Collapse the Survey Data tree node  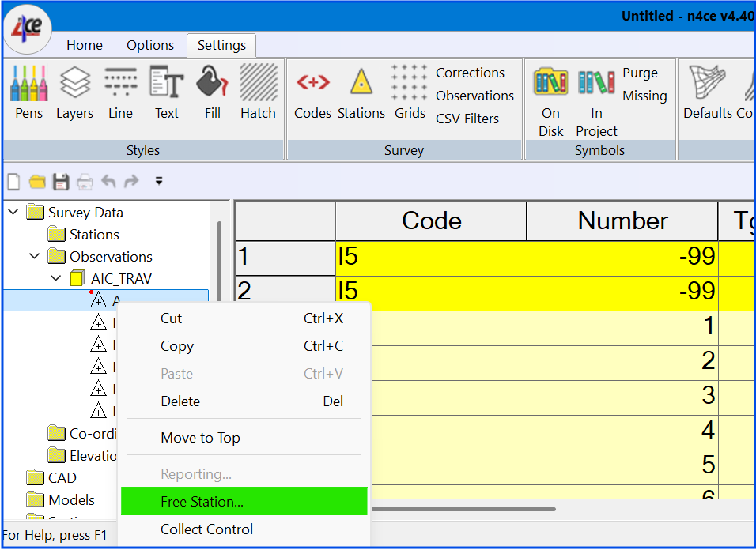pyautogui.click(x=13, y=212)
